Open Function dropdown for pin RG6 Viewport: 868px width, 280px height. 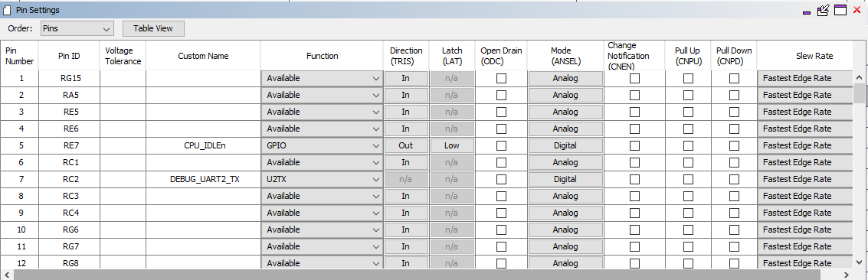tap(322, 230)
